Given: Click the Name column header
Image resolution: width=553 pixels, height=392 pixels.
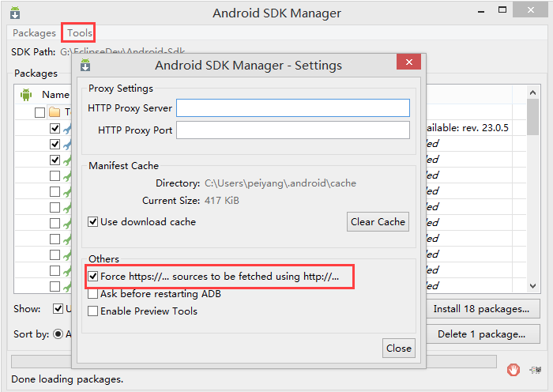Looking at the screenshot, I should tap(55, 95).
